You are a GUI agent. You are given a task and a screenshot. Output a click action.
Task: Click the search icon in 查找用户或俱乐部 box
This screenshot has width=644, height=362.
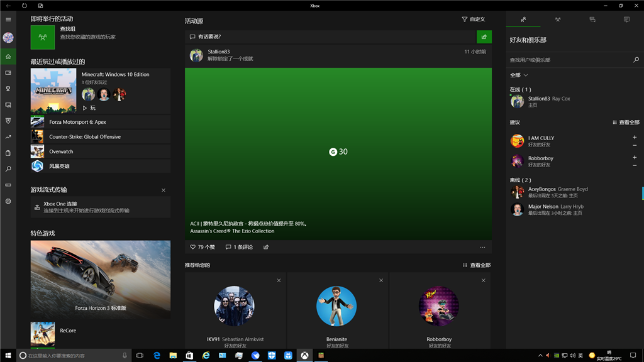pos(636,60)
